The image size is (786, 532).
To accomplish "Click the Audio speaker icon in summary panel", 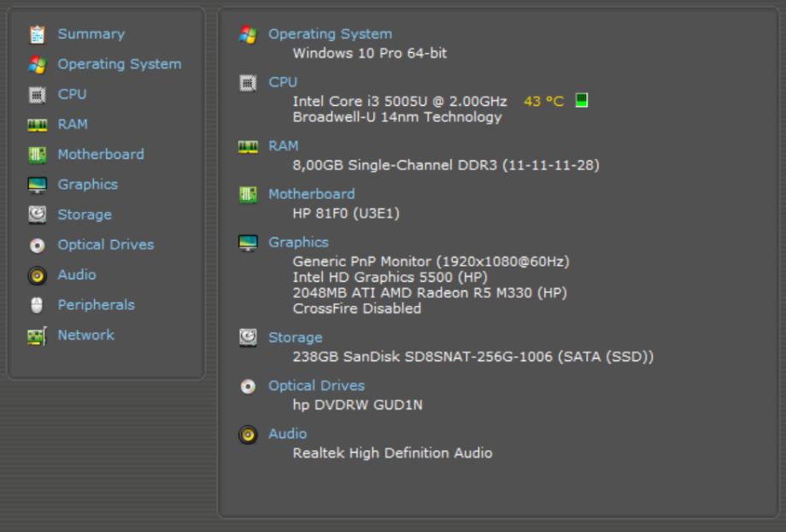I will pos(248,435).
